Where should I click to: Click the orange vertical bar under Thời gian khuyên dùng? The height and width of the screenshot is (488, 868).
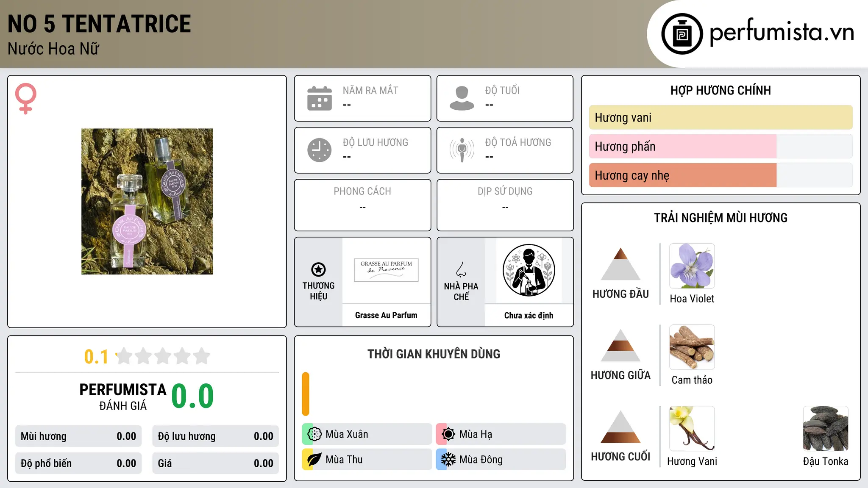[306, 394]
